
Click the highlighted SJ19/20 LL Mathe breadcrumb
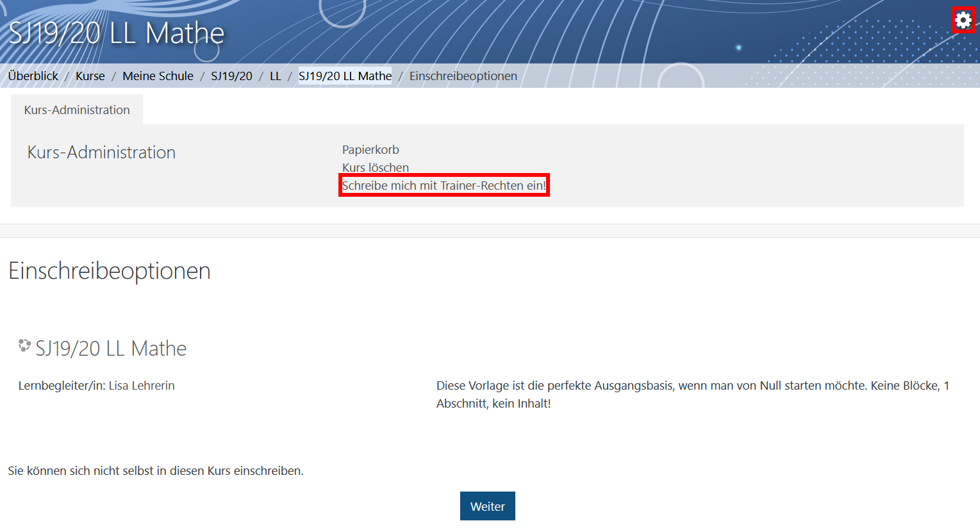point(345,76)
